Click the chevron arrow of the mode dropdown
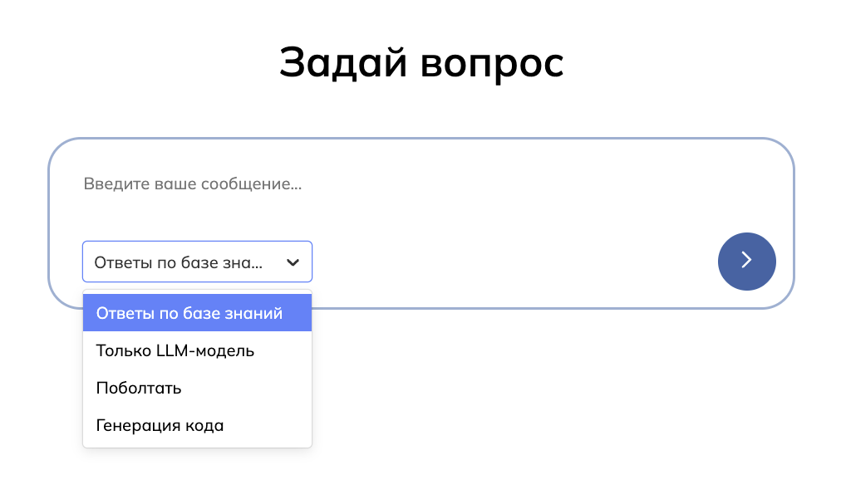Image resolution: width=846 pixels, height=504 pixels. tap(293, 262)
